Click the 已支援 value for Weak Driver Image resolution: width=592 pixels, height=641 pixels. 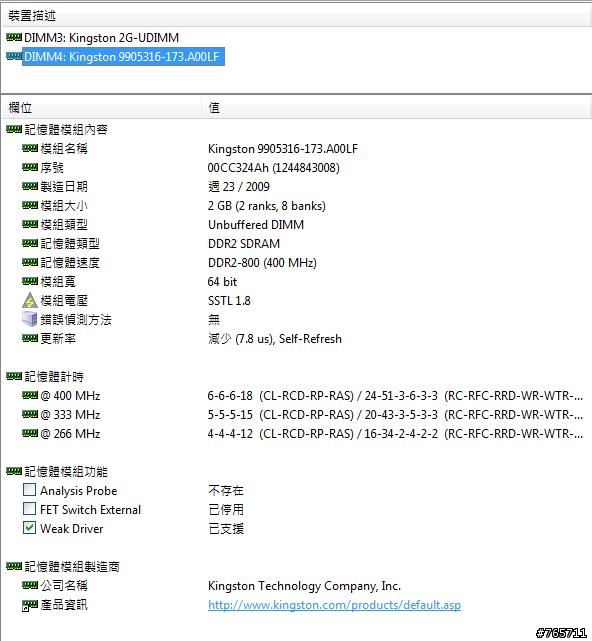(226, 529)
